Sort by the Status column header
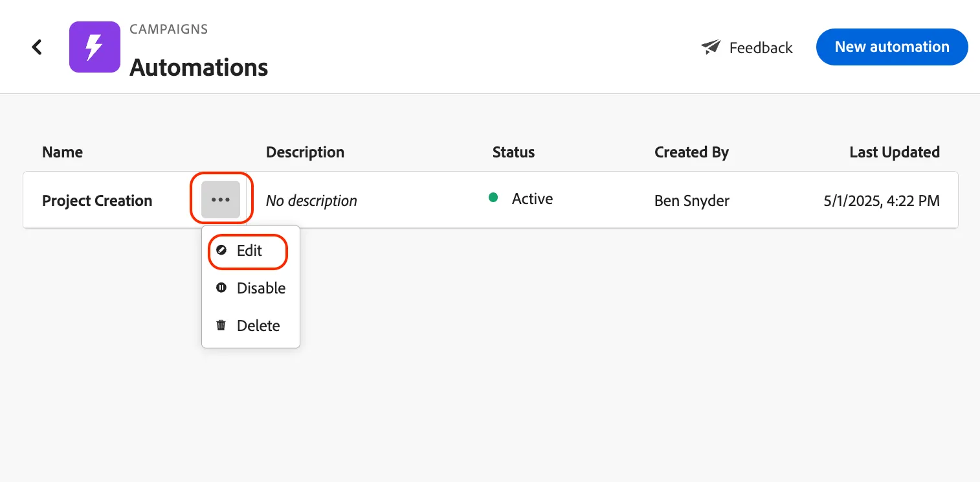Screen dimensions: 980x482 [513, 152]
